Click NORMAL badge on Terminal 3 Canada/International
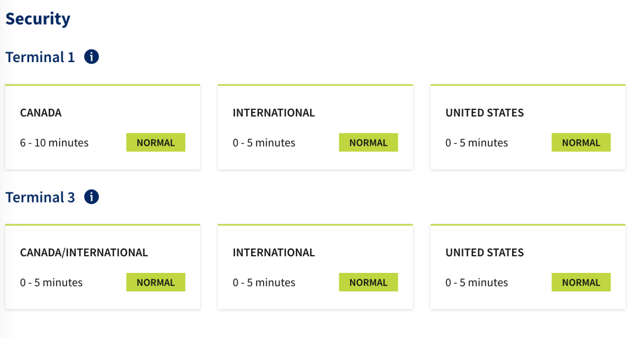The image size is (644, 338). tap(156, 282)
